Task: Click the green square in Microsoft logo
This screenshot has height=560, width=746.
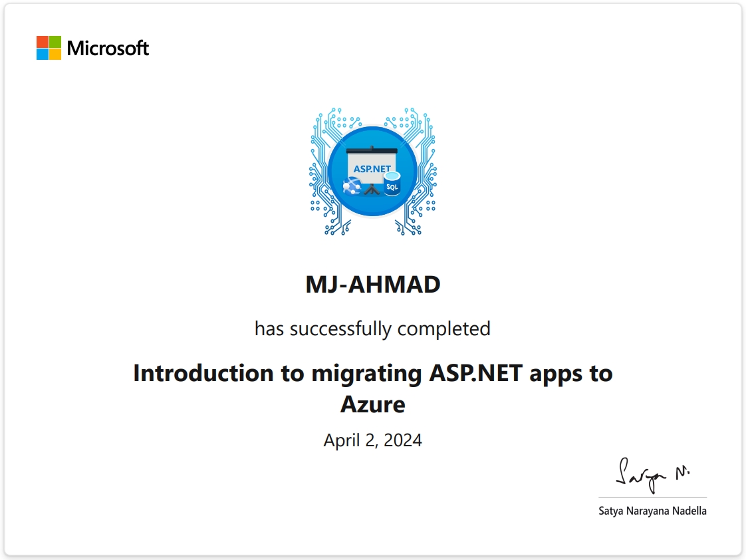Action: [55, 41]
